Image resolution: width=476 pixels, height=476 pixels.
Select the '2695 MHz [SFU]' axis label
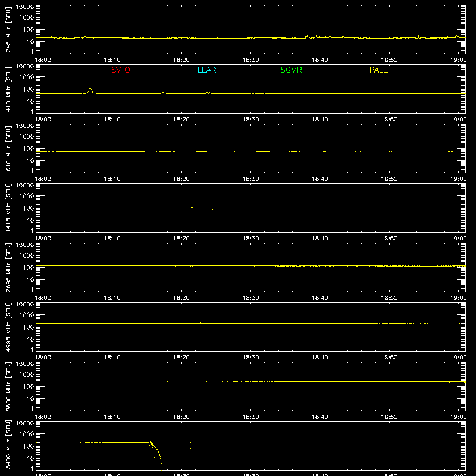[x=8, y=267]
